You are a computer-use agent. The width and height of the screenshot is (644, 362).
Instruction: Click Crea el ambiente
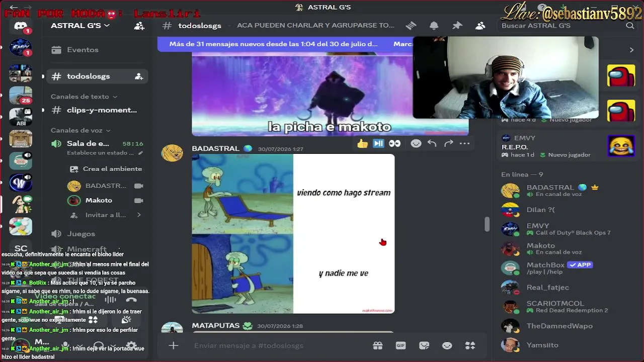(106, 169)
